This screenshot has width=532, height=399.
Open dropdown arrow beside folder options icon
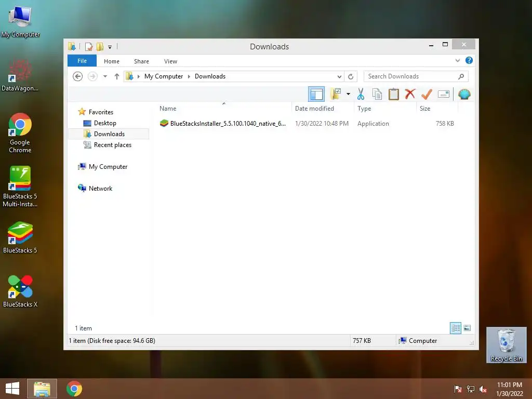tap(348, 94)
